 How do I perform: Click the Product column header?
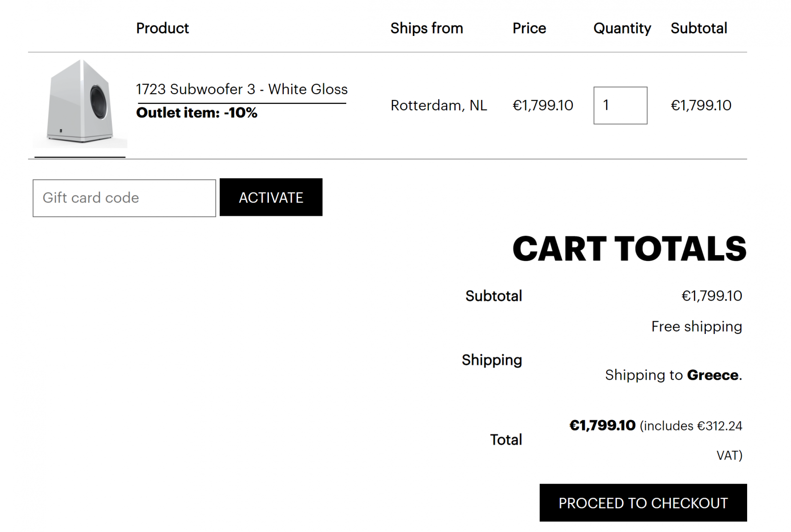click(162, 28)
